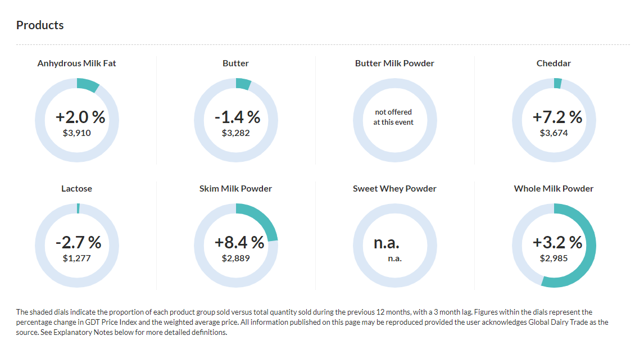This screenshot has height=345, width=644.
Task: Click the $1,277 Lactose average price
Action: coord(76,258)
